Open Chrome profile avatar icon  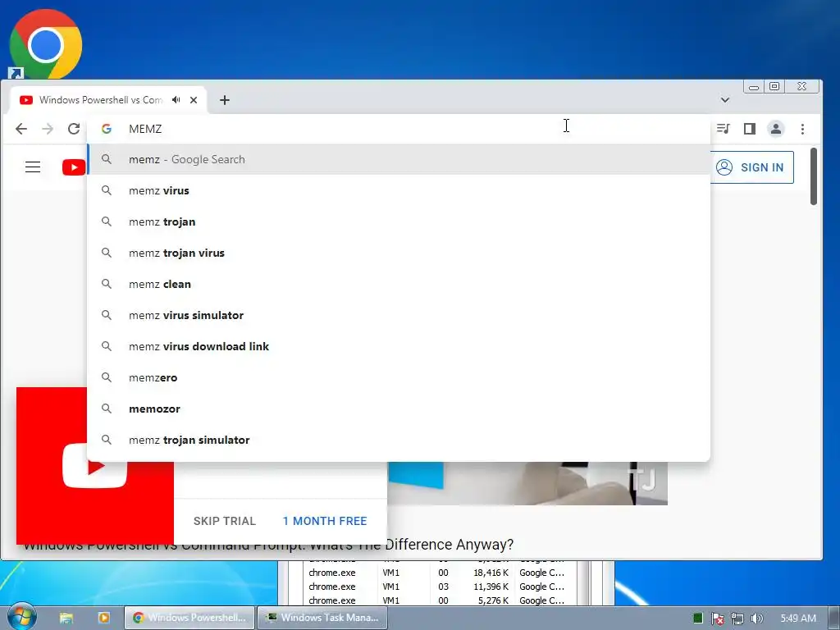[775, 129]
